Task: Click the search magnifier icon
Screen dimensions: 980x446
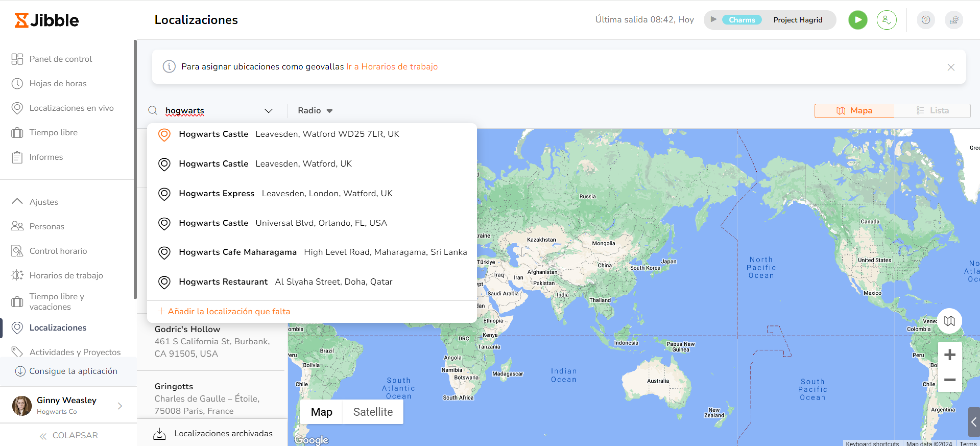Action: click(x=152, y=111)
